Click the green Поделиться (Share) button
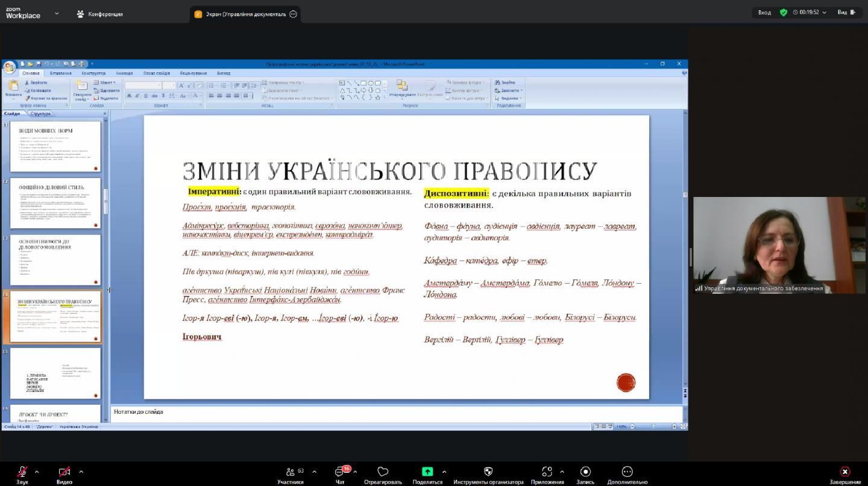 (x=427, y=472)
